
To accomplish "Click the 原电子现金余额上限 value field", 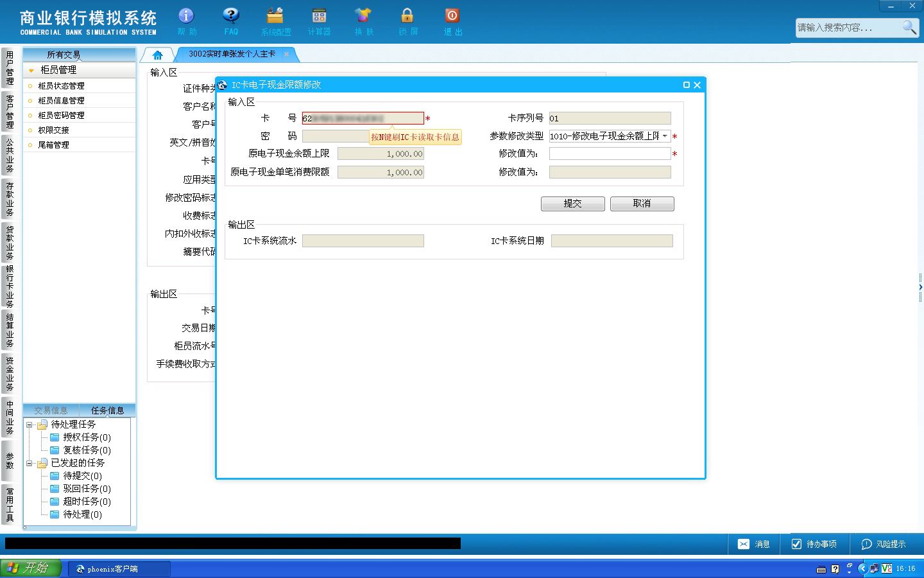I will [x=381, y=153].
